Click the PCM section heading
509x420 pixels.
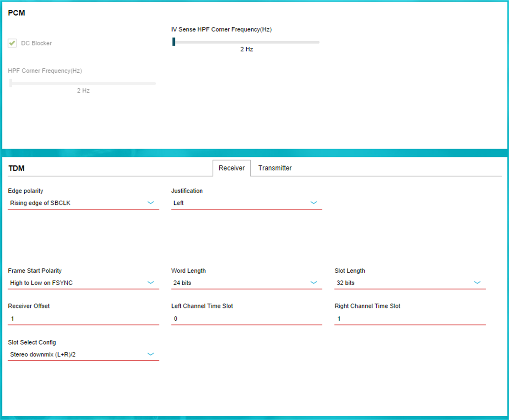[17, 13]
